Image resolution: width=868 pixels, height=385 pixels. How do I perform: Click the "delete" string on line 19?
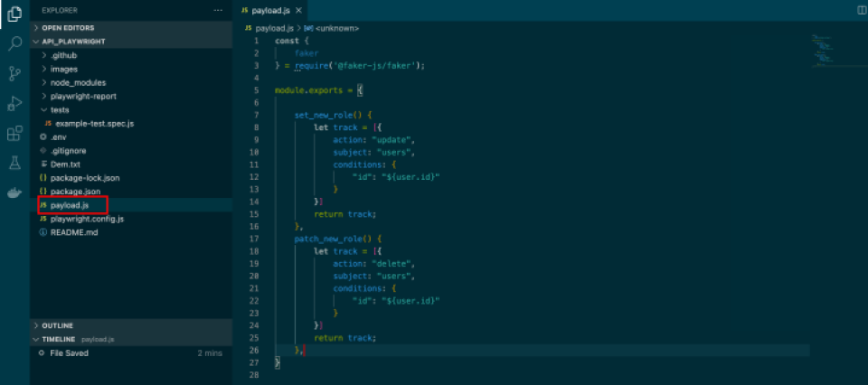pos(393,264)
